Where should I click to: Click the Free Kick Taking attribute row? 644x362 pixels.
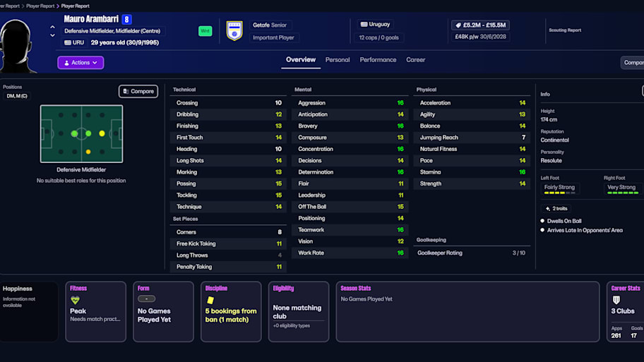point(228,243)
